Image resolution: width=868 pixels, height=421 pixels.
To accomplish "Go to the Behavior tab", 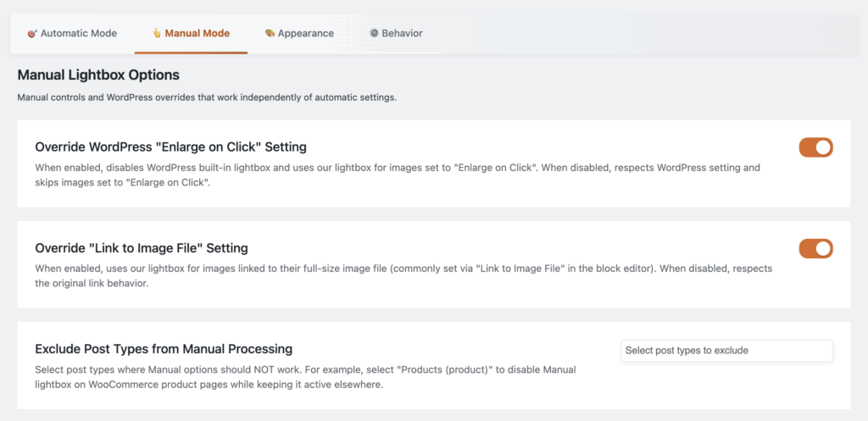I will click(x=402, y=34).
